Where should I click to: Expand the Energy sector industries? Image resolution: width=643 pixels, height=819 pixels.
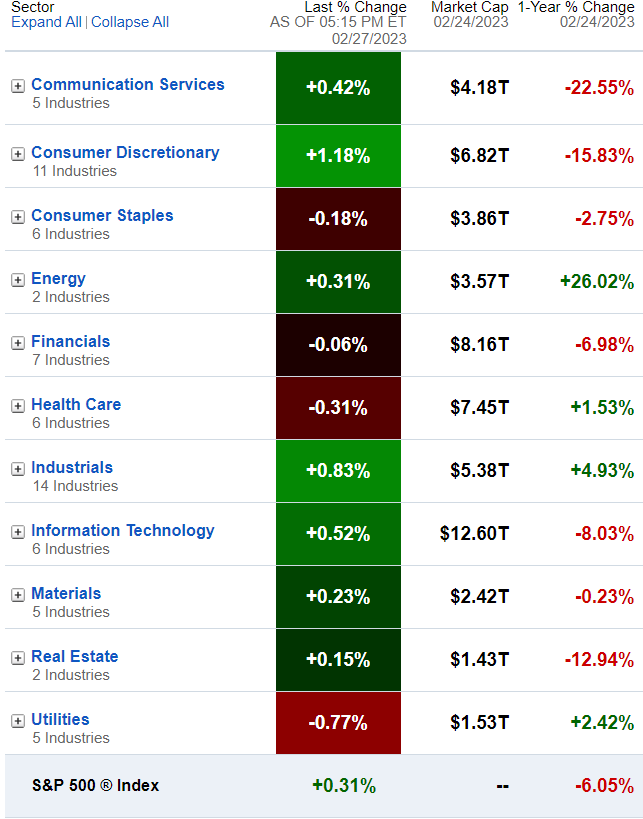click(x=17, y=280)
